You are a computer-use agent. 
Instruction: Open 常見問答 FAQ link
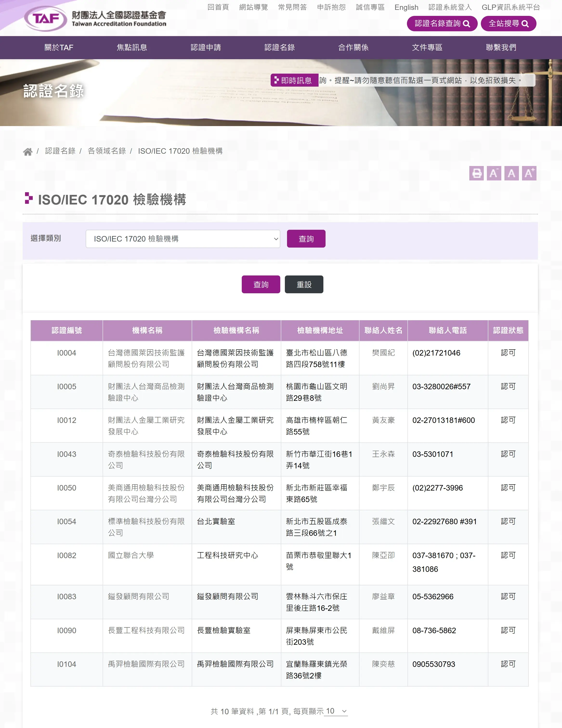tap(293, 7)
